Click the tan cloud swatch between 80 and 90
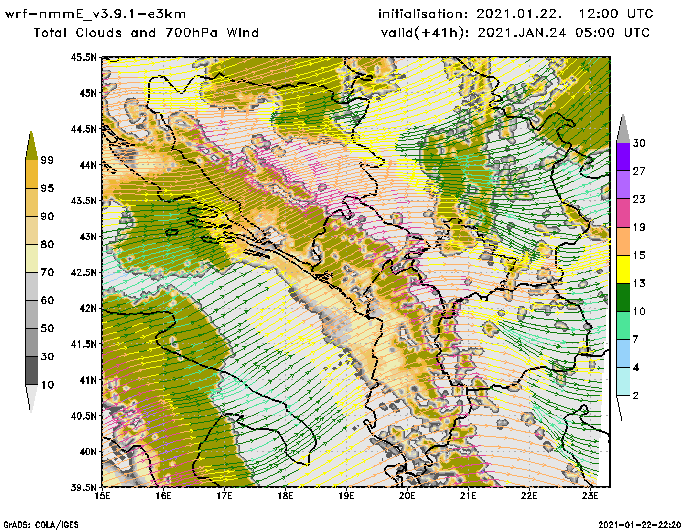Image resolution: width=700 pixels, height=530 pixels. click(31, 230)
